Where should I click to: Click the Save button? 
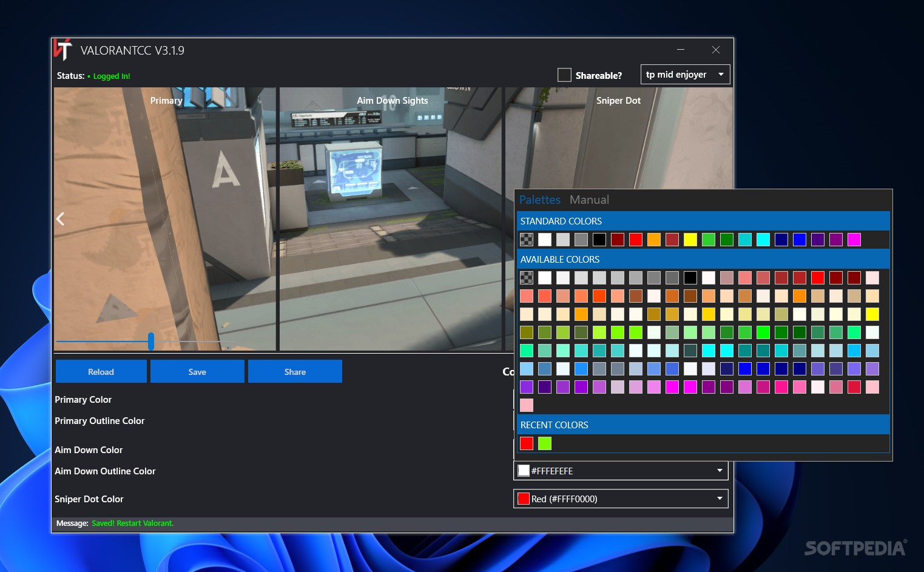(x=197, y=371)
